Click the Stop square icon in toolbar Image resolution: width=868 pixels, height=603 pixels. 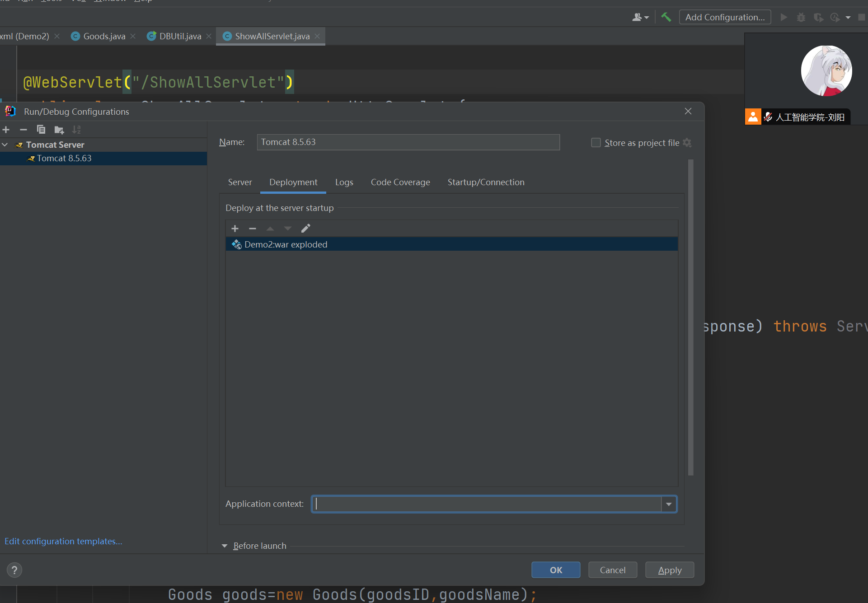point(862,17)
